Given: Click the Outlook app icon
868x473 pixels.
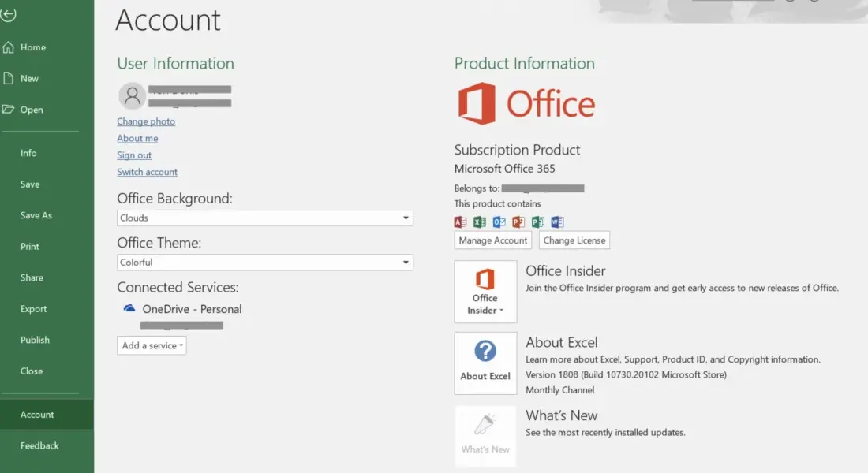Looking at the screenshot, I should pos(499,222).
